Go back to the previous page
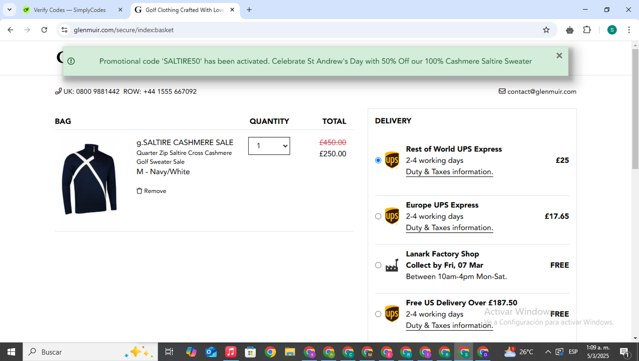 click(11, 30)
